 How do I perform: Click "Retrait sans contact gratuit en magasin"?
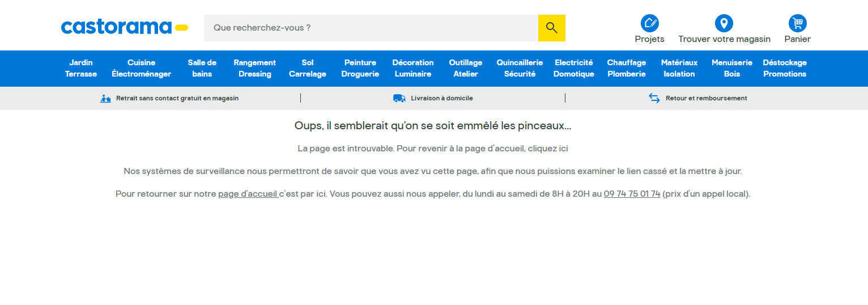pos(177,98)
